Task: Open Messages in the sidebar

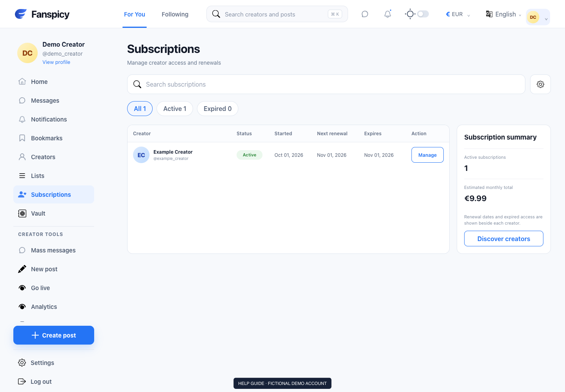Action: click(54, 100)
